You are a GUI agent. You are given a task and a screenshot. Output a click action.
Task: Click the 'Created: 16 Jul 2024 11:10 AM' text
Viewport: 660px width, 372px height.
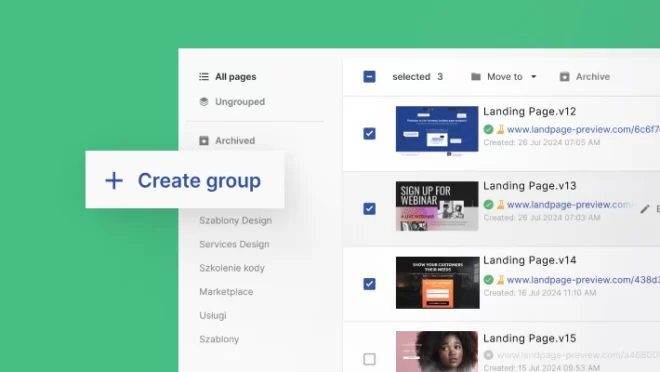[540, 293]
